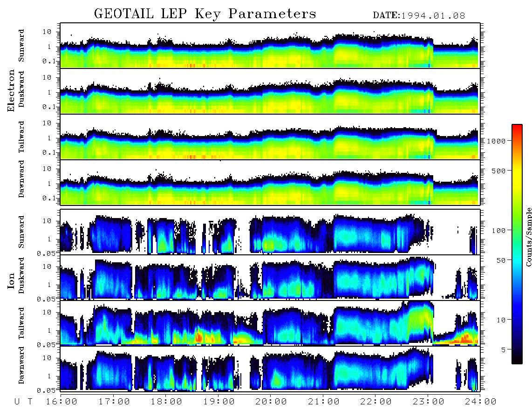Click the 100 color bar tick label
The image size is (532, 410).
point(499,231)
